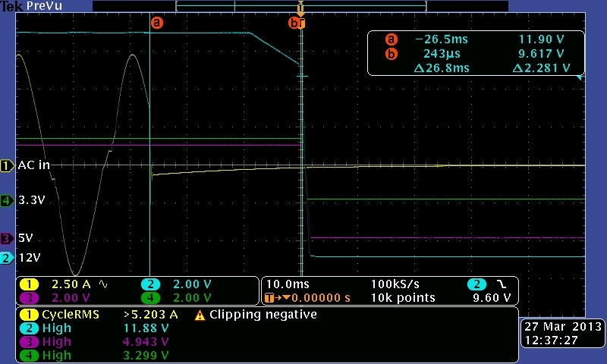Select the channel 2 "12V" waveform marker
The image size is (607, 364).
pyautogui.click(x=7, y=258)
